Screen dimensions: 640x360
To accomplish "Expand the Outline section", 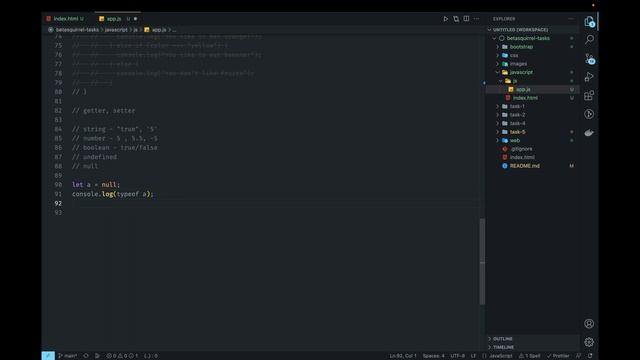I will point(533,339).
